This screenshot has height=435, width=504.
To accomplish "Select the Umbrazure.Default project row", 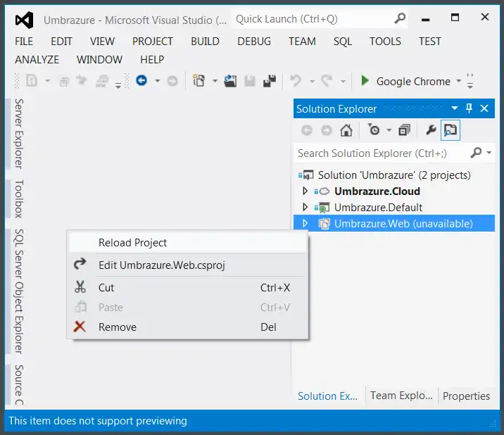I will [394, 208].
